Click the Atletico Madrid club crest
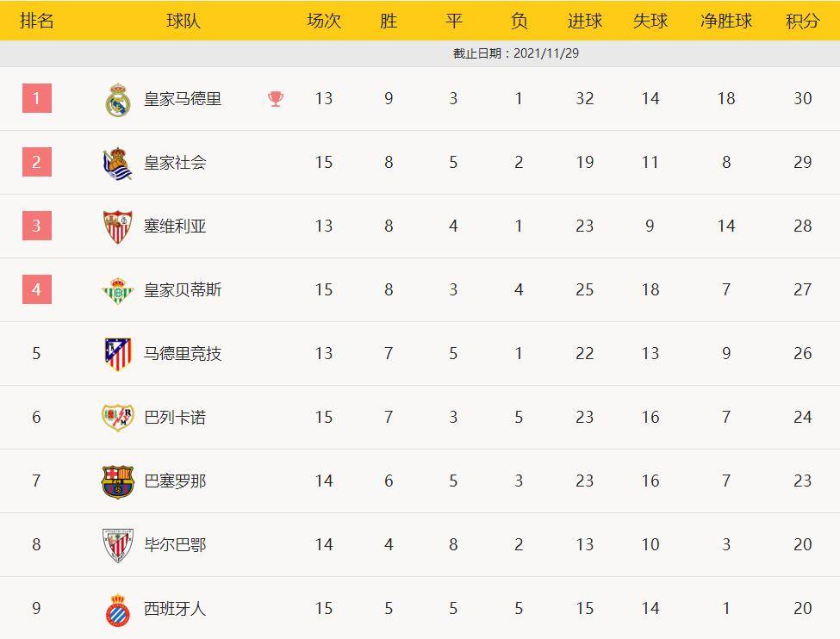 coord(117,354)
